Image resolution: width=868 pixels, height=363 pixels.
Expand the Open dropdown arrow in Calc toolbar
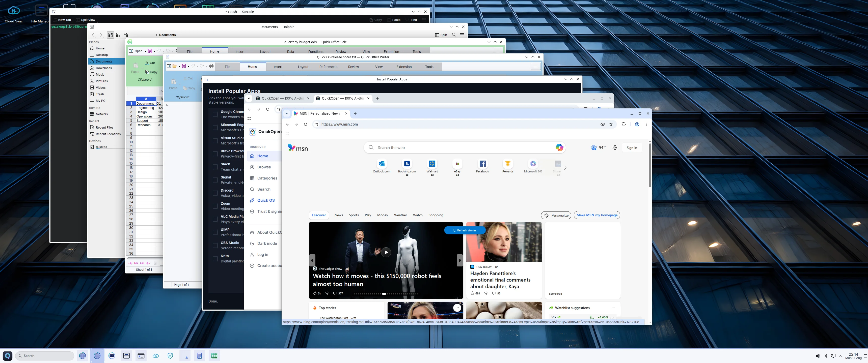tap(145, 51)
